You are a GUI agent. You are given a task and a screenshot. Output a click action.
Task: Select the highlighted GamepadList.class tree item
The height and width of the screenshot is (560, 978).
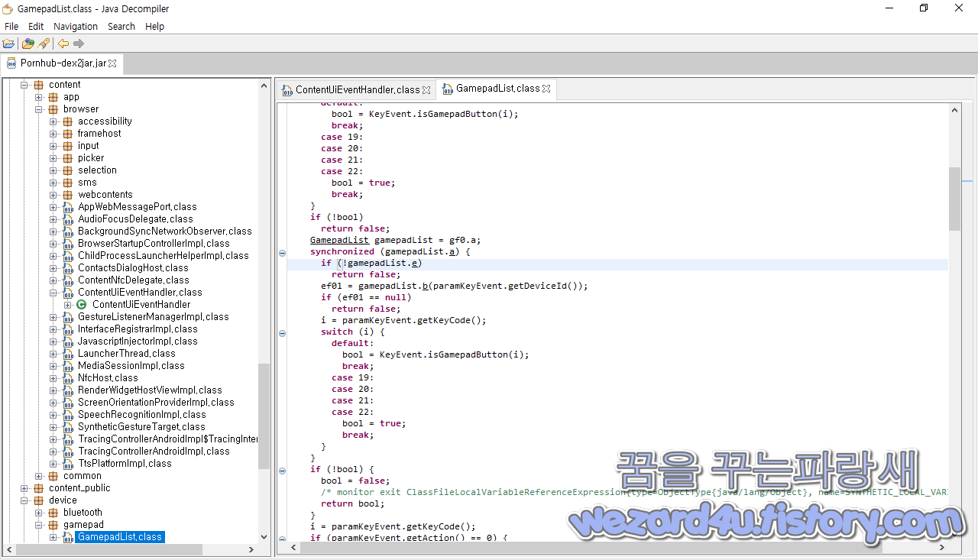(x=120, y=537)
